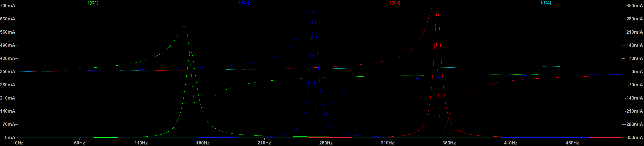
Task: Click the 10Hz frequency axis label
Action: point(18,143)
